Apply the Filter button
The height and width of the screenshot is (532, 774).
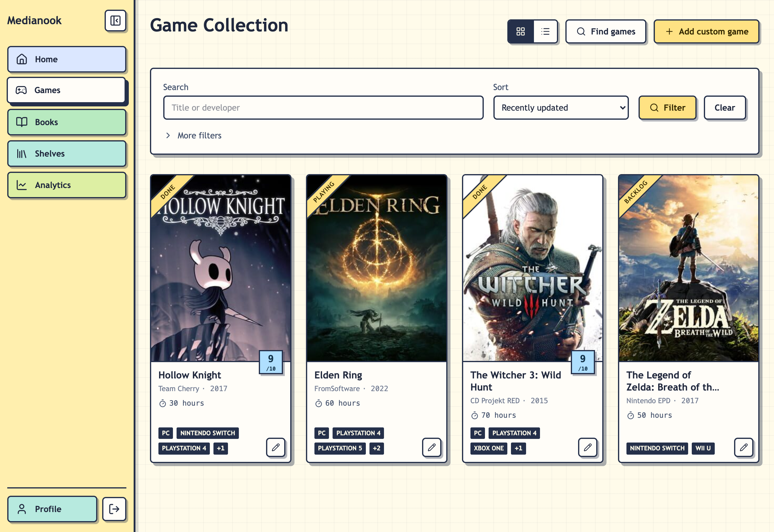click(667, 108)
